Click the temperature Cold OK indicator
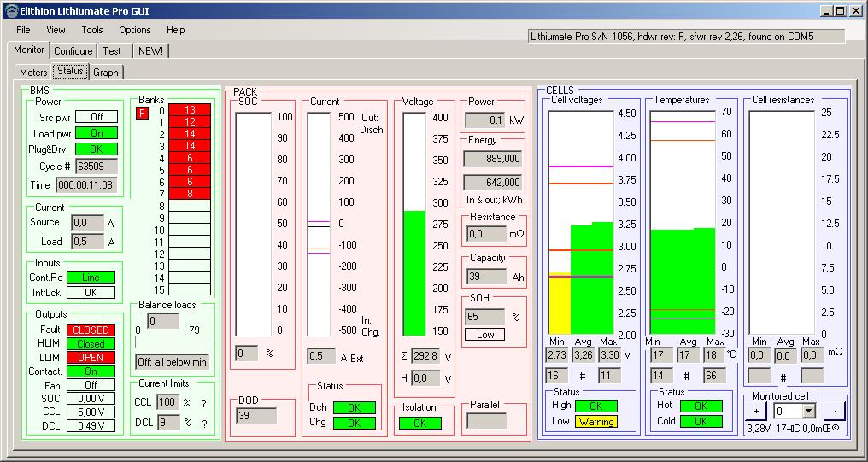This screenshot has width=868, height=462. coord(701,422)
